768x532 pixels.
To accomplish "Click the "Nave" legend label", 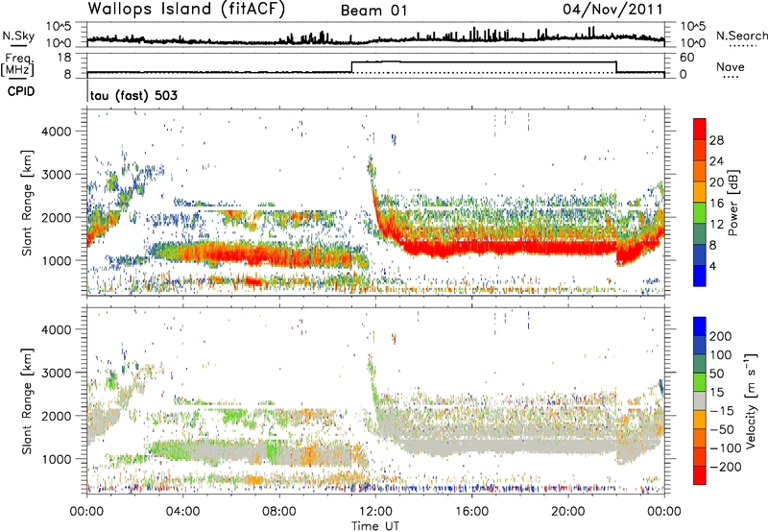I will (x=730, y=66).
